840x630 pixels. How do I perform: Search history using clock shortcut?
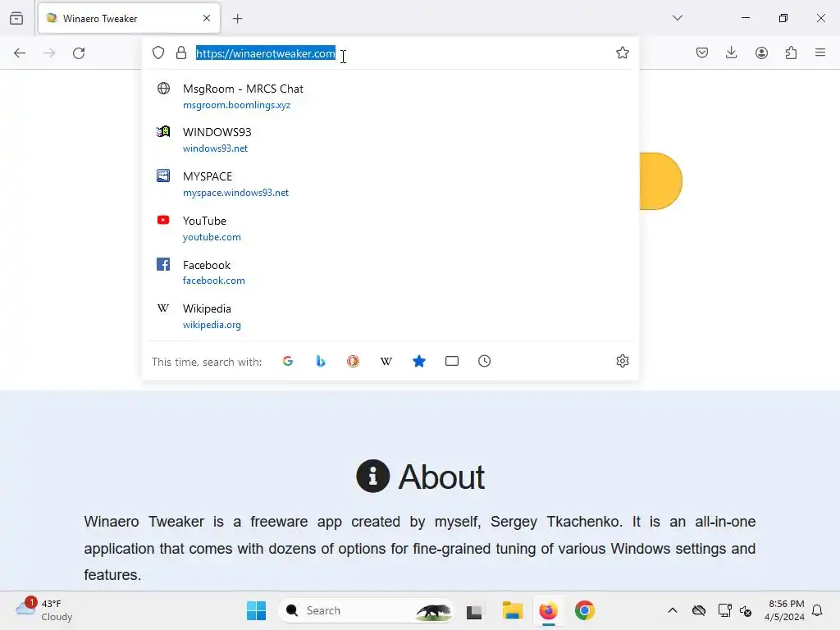[484, 361]
